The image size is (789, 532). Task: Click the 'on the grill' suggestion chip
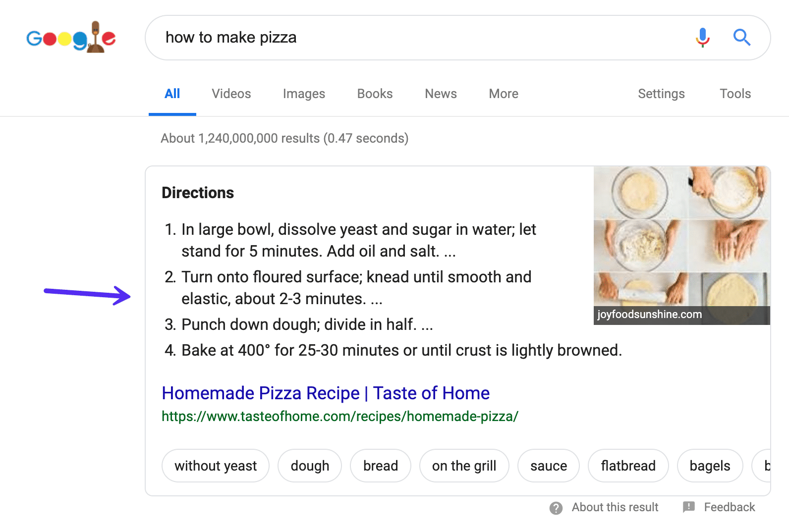click(x=463, y=466)
